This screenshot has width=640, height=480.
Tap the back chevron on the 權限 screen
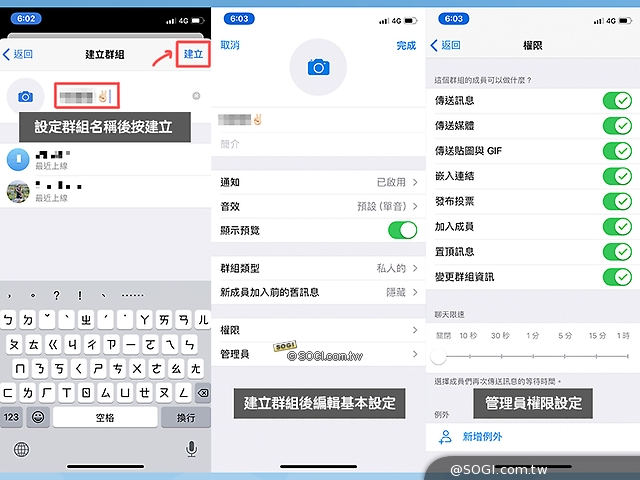pos(434,45)
